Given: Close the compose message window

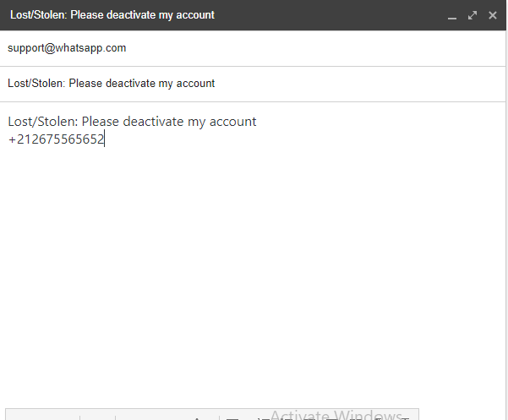Looking at the screenshot, I should coord(493,15).
